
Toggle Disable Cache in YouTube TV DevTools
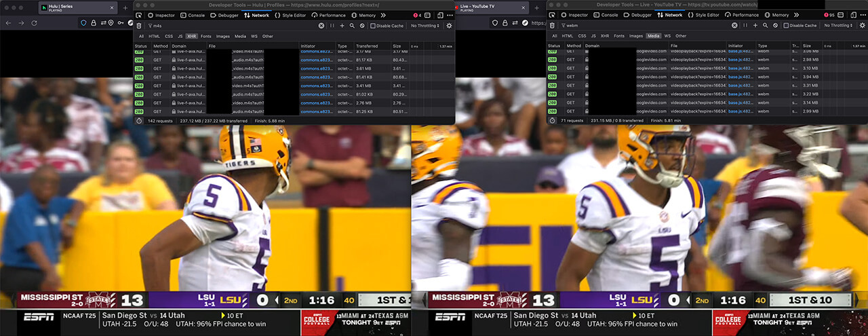tap(801, 26)
